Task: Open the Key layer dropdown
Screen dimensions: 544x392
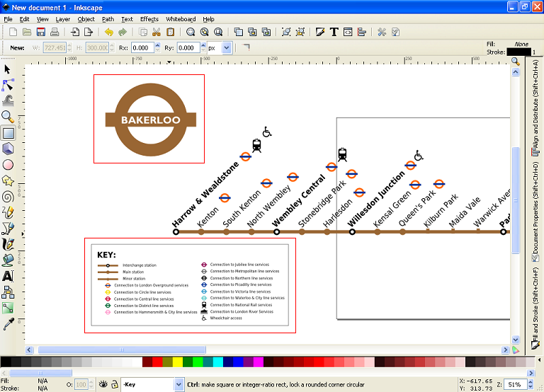Action: coord(178,384)
